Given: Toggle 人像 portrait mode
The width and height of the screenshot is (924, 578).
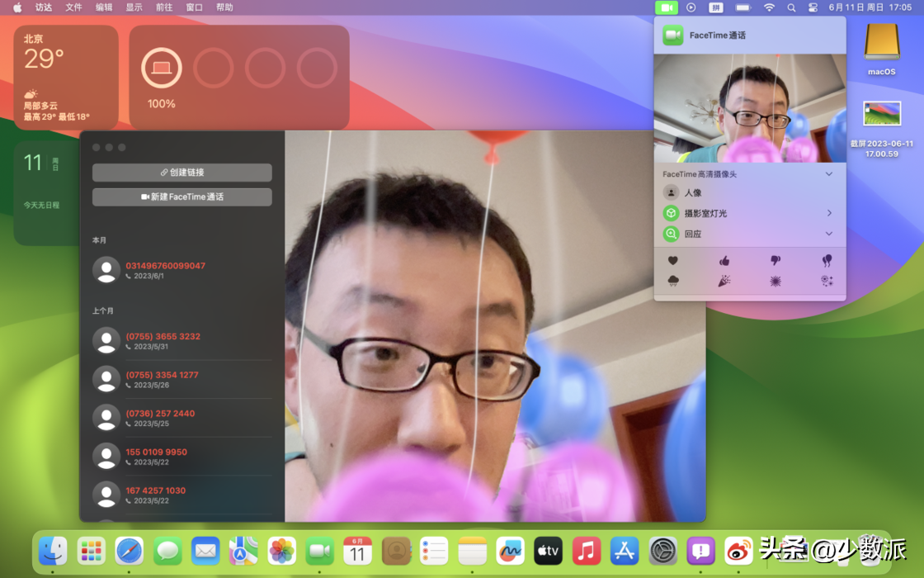Looking at the screenshot, I should tap(671, 193).
